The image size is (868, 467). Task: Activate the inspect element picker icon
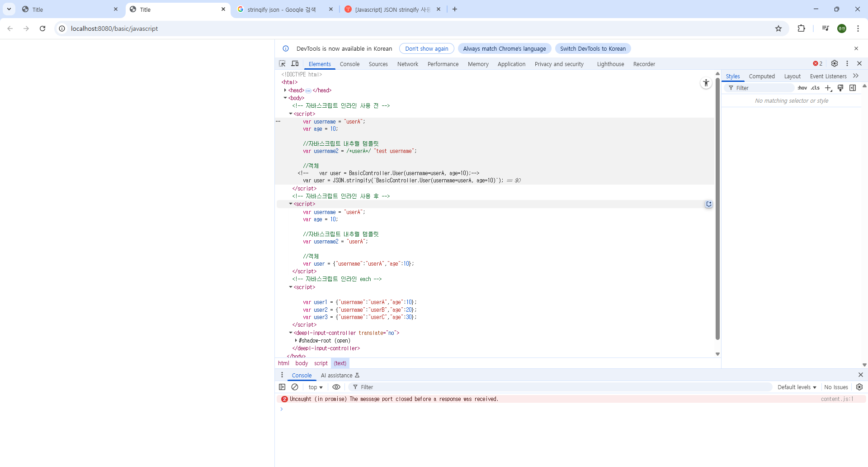(x=282, y=64)
